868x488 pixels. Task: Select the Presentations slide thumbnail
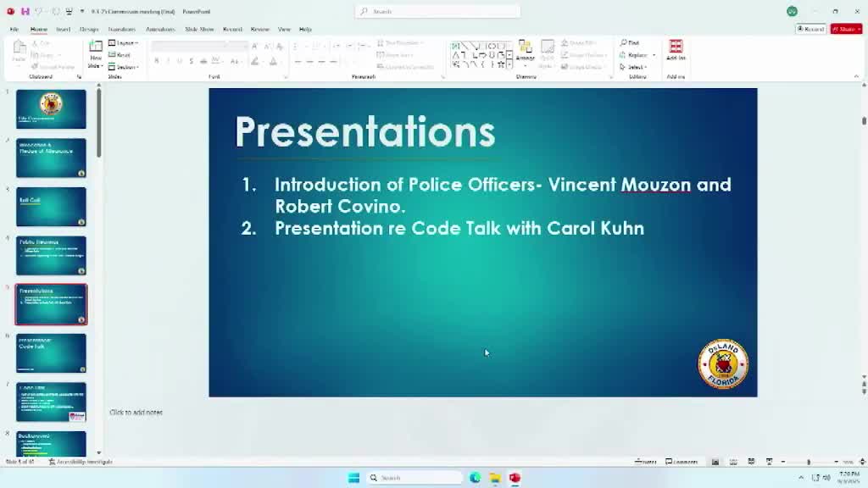51,303
